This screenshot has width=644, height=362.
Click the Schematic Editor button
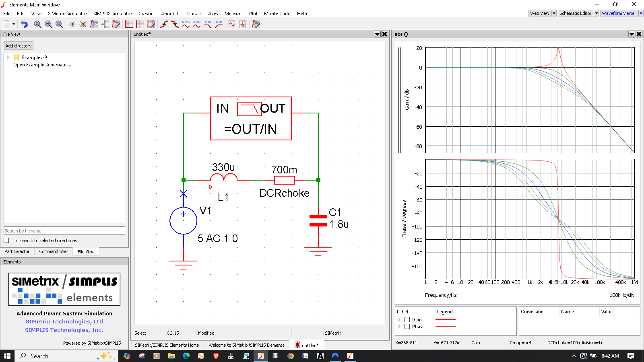pyautogui.click(x=576, y=13)
